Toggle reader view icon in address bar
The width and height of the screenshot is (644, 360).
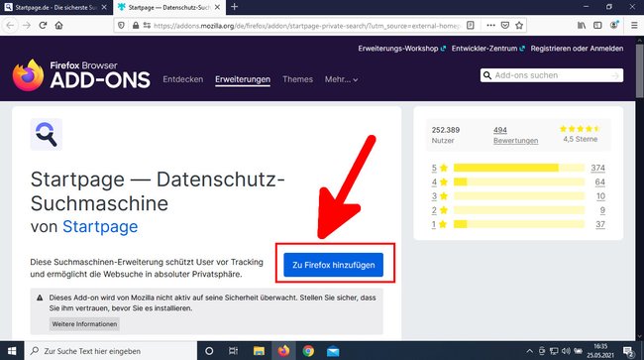point(471,26)
